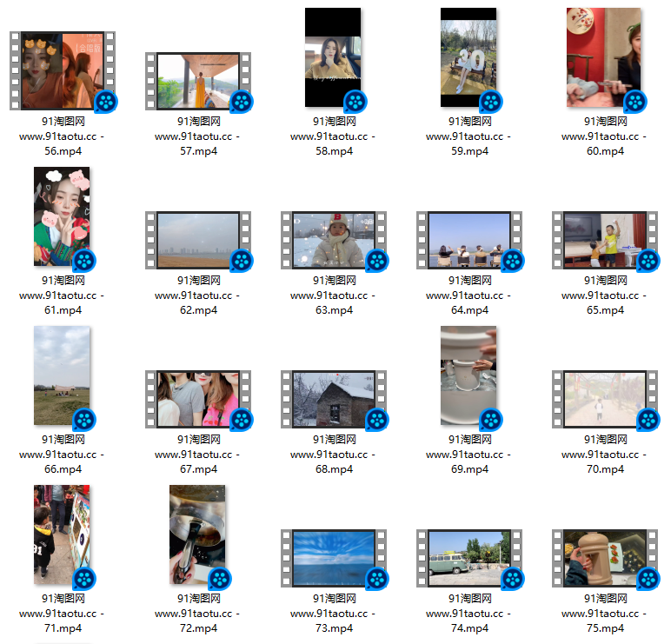
Task: Select the 64.mp4 video thumbnail
Action: click(469, 240)
